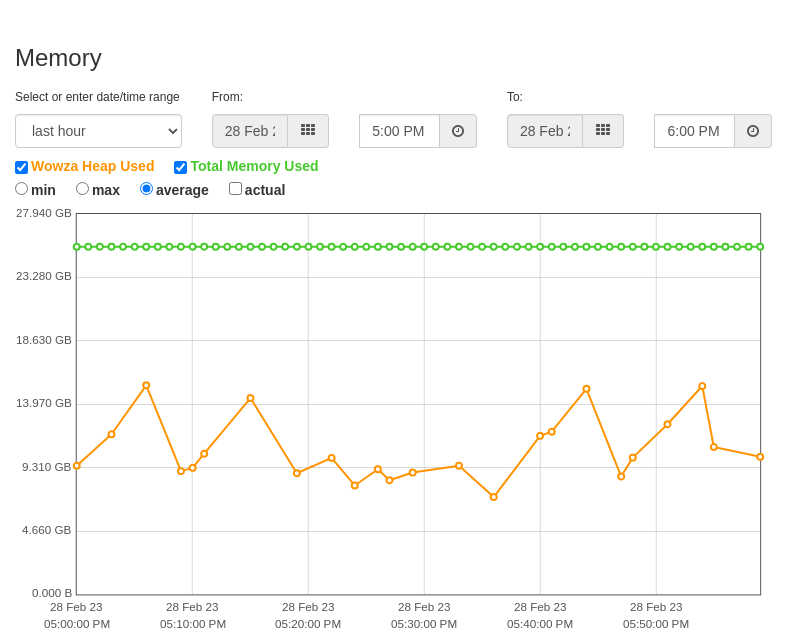The height and width of the screenshot is (634, 787).
Task: Click the 13.970 GB axis label
Action: (44, 404)
